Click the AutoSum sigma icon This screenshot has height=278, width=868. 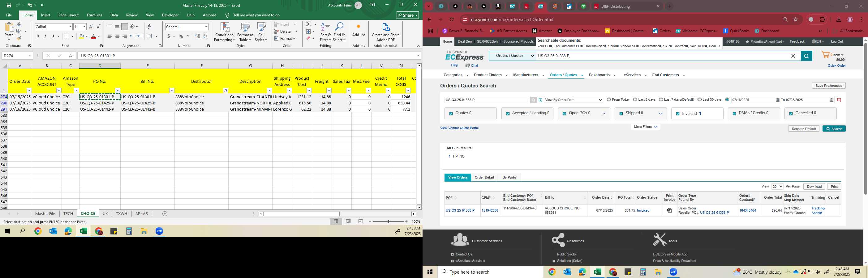308,24
